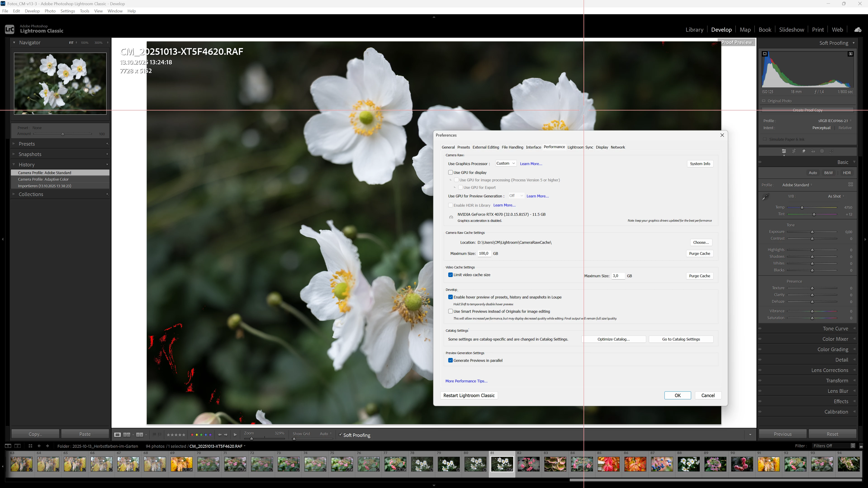Open the Library module
The height and width of the screenshot is (488, 868).
click(694, 30)
